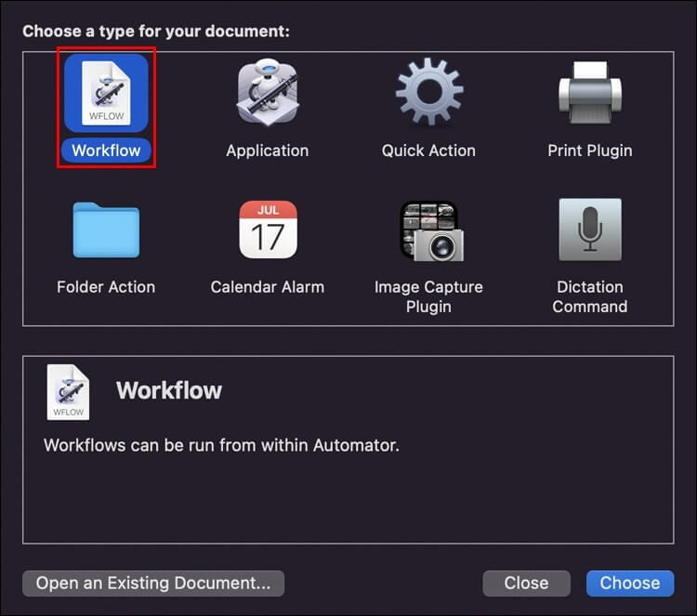Click the highlighted Workflow label
The image size is (697, 616).
(106, 151)
